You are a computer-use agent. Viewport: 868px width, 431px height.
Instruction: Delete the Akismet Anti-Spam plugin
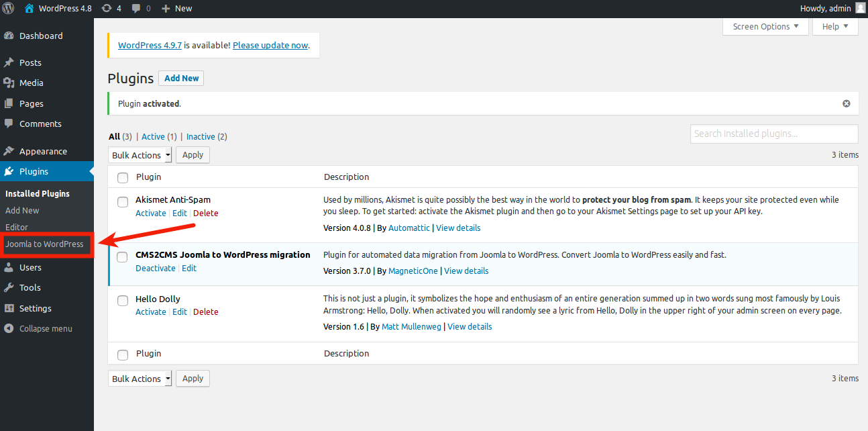pos(206,213)
